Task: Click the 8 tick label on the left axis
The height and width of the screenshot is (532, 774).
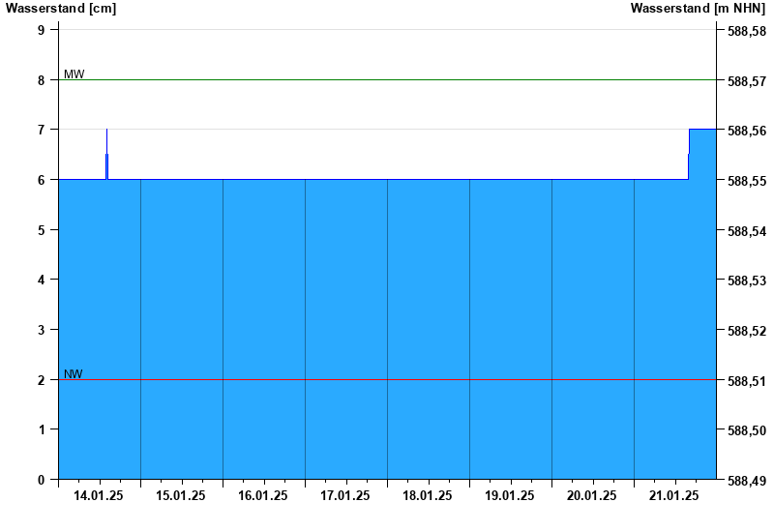Action: click(x=42, y=80)
